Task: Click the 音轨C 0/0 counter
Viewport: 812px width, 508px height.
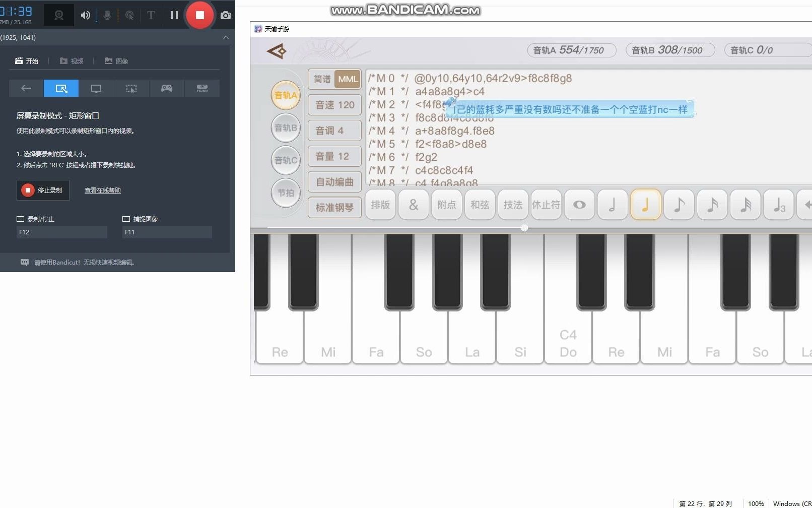Action: (x=768, y=50)
